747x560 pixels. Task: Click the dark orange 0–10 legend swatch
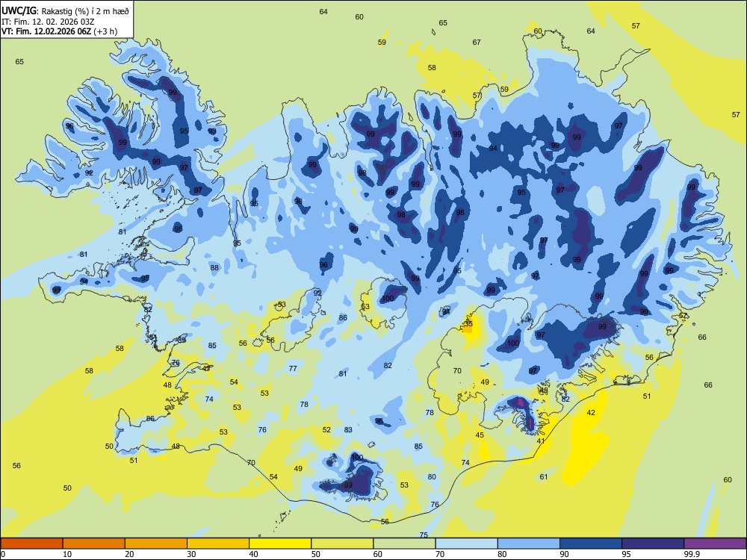(x=31, y=544)
